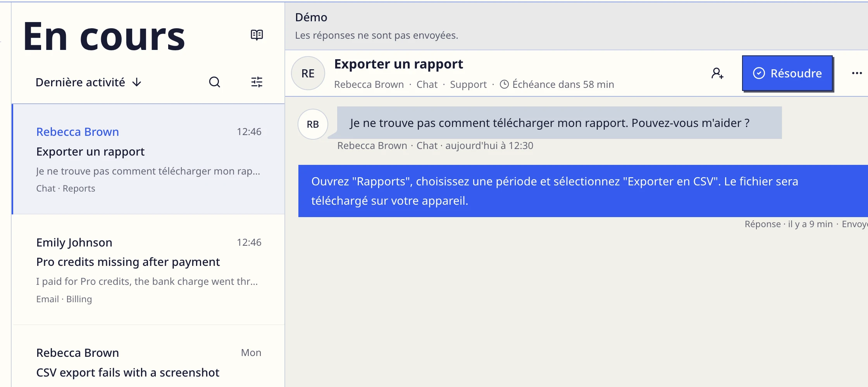Image resolution: width=868 pixels, height=387 pixels.
Task: Click the Support label in the header
Action: pyautogui.click(x=468, y=84)
